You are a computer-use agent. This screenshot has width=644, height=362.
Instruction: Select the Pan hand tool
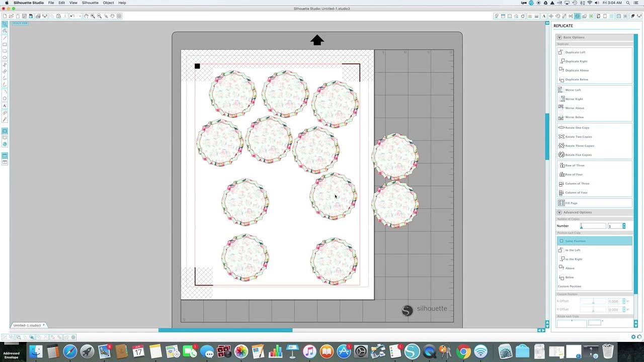pyautogui.click(x=87, y=16)
